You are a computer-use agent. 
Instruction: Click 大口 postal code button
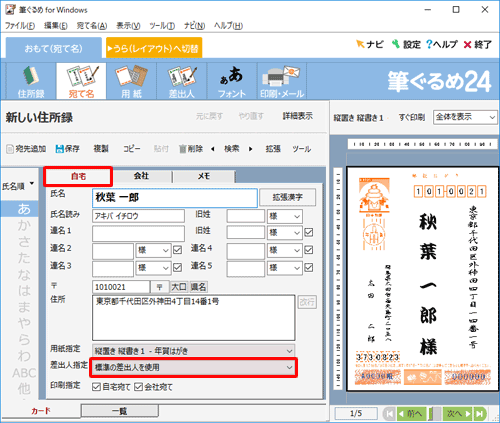tap(179, 287)
